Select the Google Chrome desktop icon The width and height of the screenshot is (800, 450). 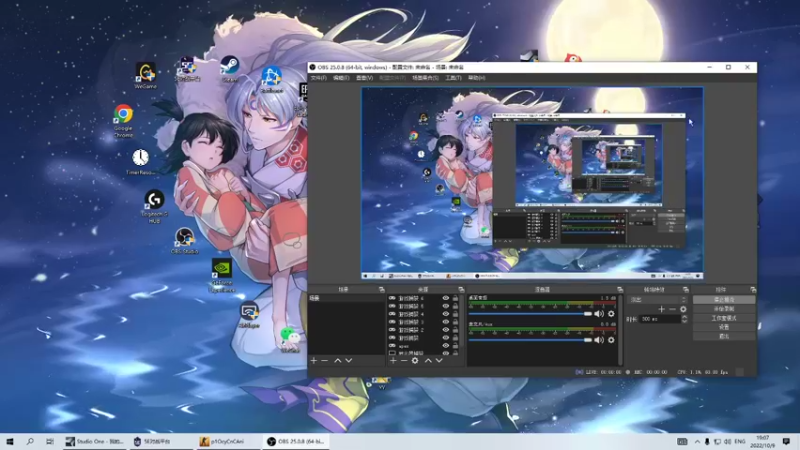pos(123,120)
